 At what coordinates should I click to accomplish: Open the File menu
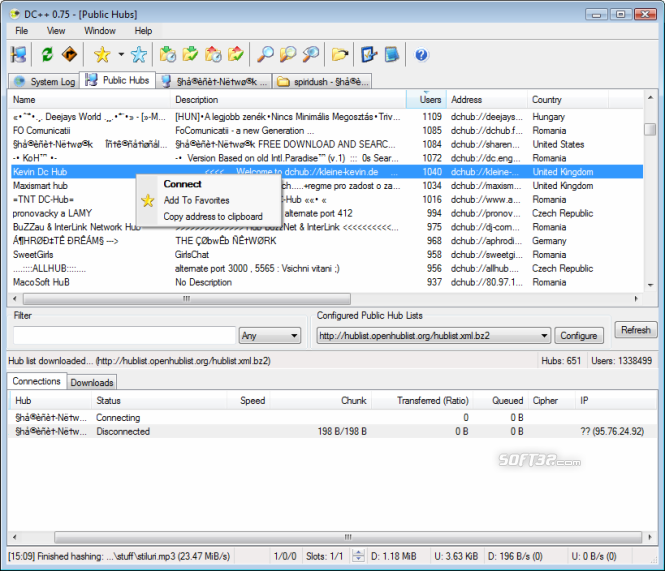point(22,31)
